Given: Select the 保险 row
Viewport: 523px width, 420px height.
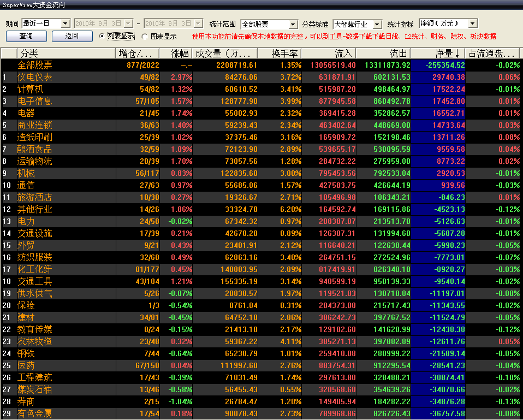Looking at the screenshot, I should coord(261,305).
